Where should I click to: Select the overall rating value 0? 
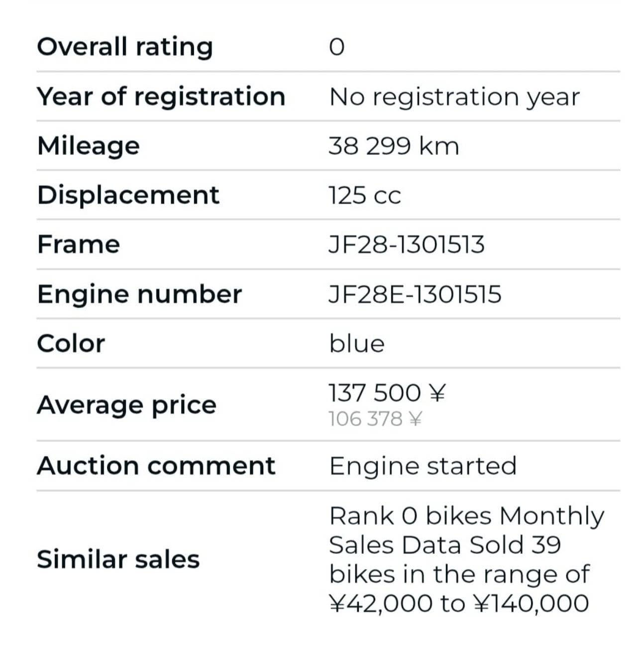(x=336, y=47)
